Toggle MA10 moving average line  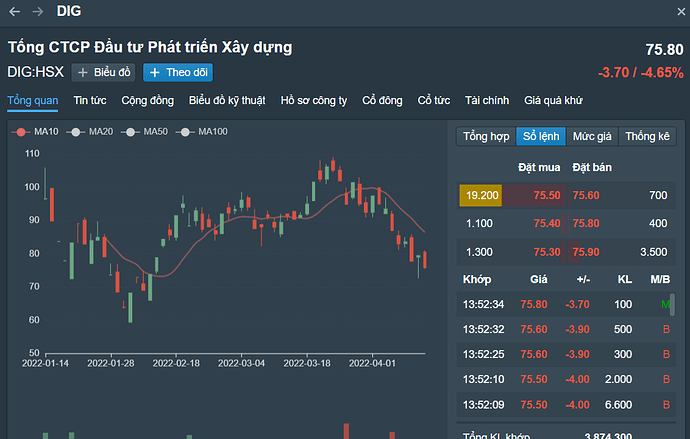pos(35,132)
